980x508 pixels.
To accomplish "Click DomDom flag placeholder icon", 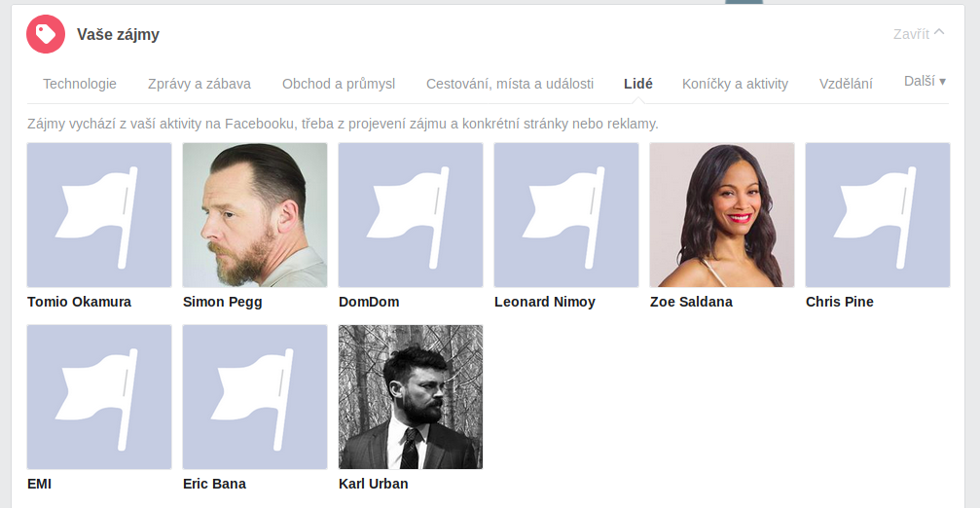I will (x=411, y=215).
